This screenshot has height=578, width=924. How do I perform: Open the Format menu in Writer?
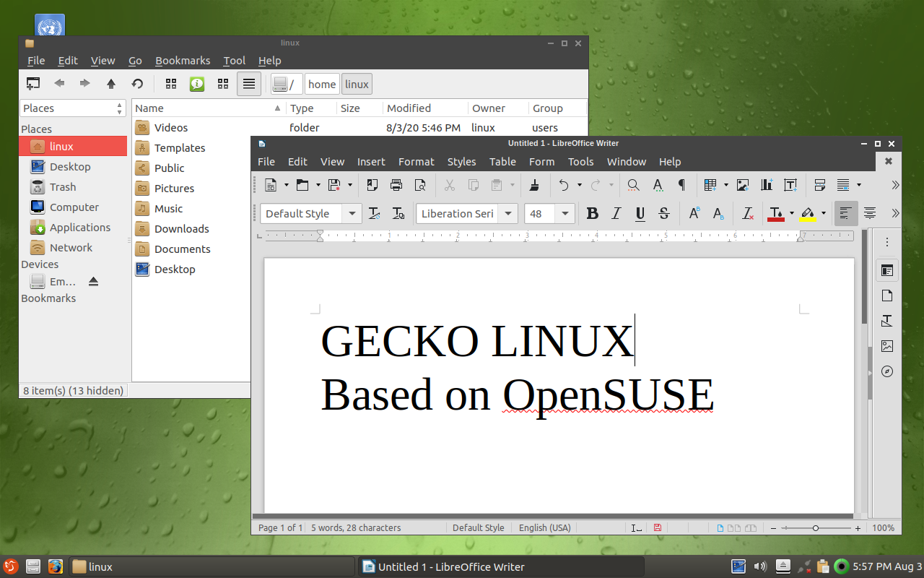[416, 162]
